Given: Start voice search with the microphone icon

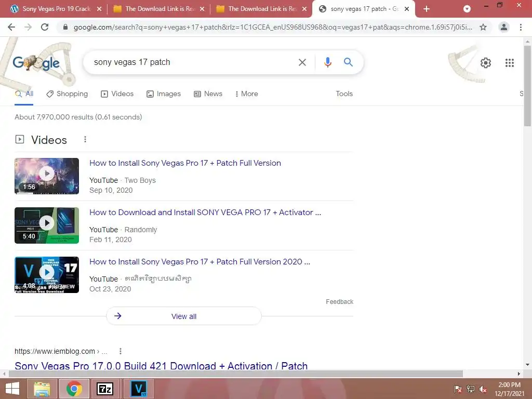Looking at the screenshot, I should (328, 62).
